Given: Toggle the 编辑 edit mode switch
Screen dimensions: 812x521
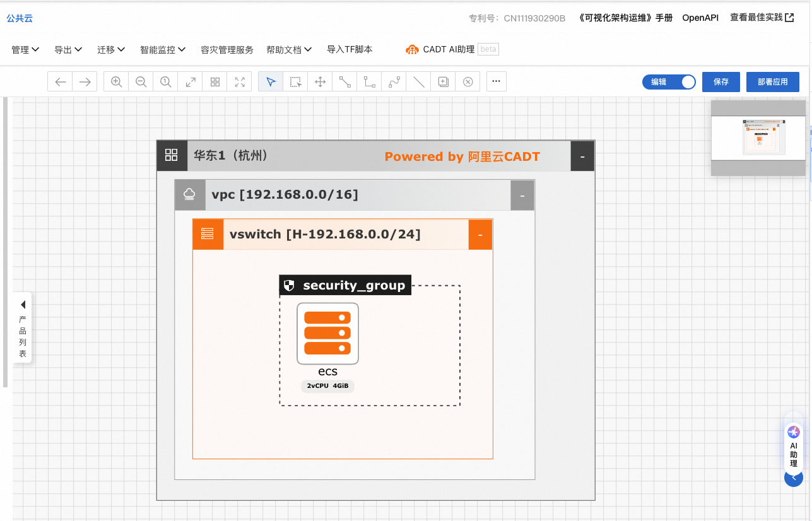Looking at the screenshot, I should click(669, 81).
